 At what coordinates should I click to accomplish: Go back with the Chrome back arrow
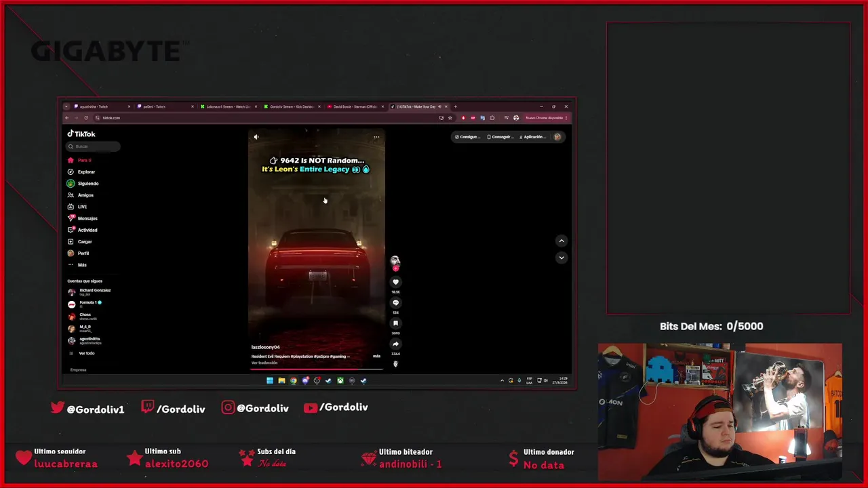66,118
